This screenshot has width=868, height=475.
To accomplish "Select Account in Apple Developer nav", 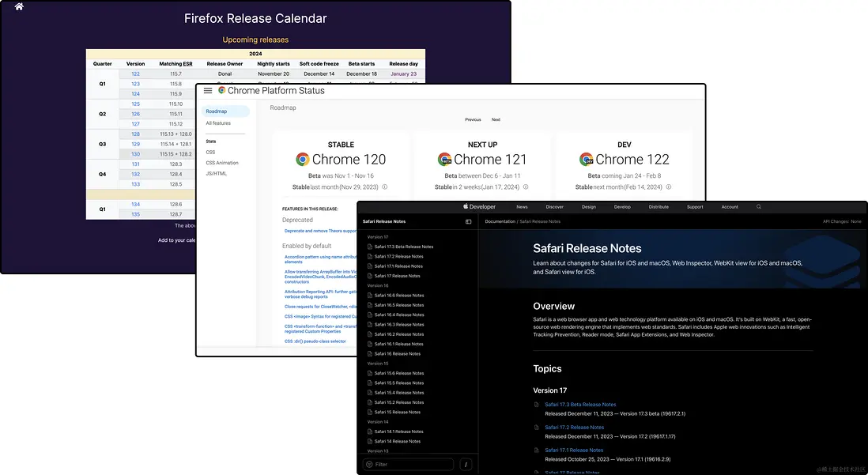I will click(730, 207).
